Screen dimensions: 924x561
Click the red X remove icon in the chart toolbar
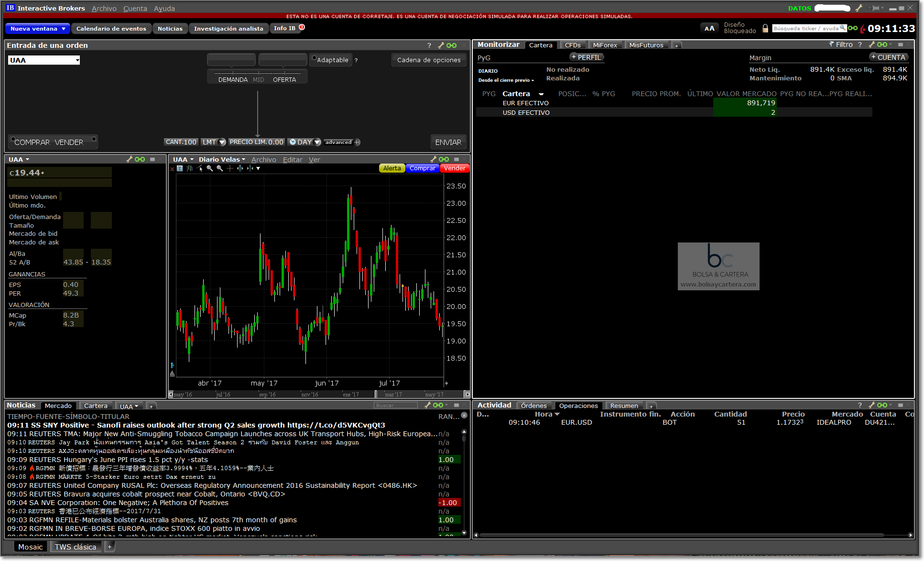tap(173, 168)
